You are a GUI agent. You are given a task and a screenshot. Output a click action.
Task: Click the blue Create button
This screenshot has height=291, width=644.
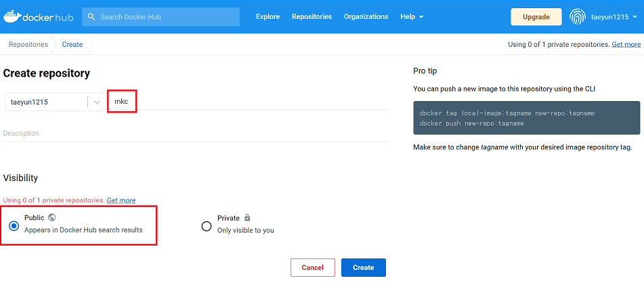click(x=364, y=267)
